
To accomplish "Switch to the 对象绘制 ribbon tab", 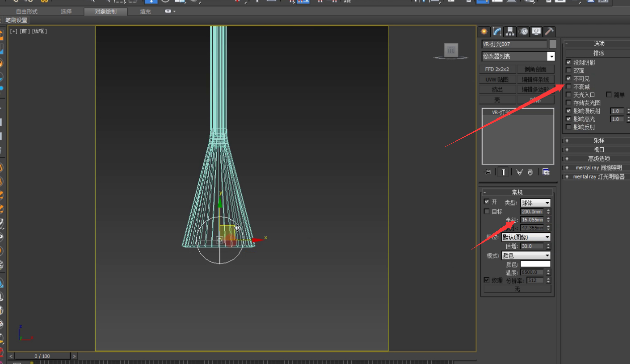I will coord(105,12).
